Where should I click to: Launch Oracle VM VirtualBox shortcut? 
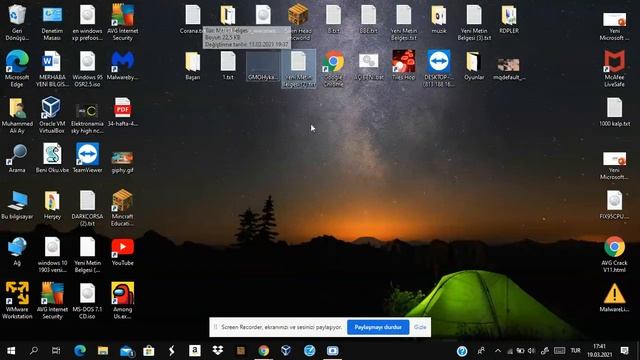coord(52,116)
